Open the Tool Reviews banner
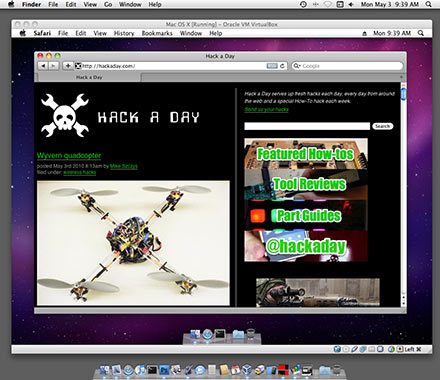 click(x=306, y=184)
